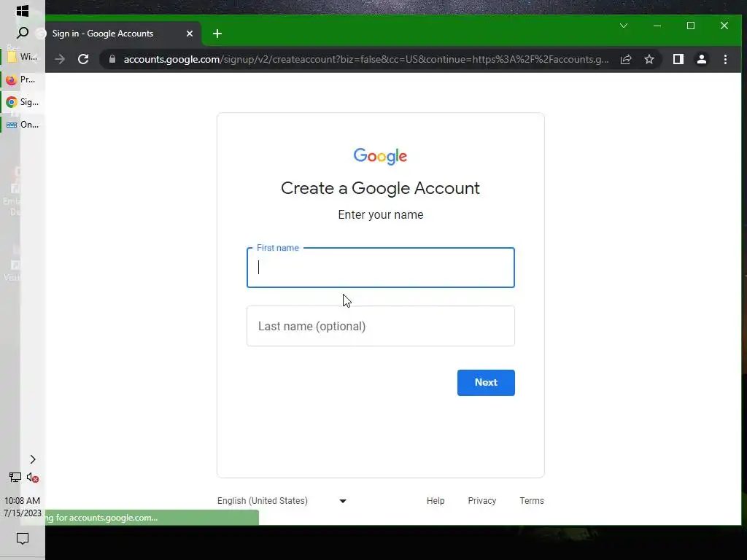Maximize the Chrome window
The width and height of the screenshot is (747, 560).
pyautogui.click(x=690, y=26)
